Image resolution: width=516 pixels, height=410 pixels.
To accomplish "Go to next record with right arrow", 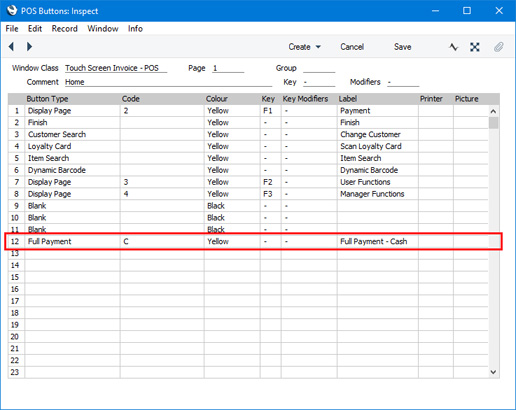I will [29, 47].
